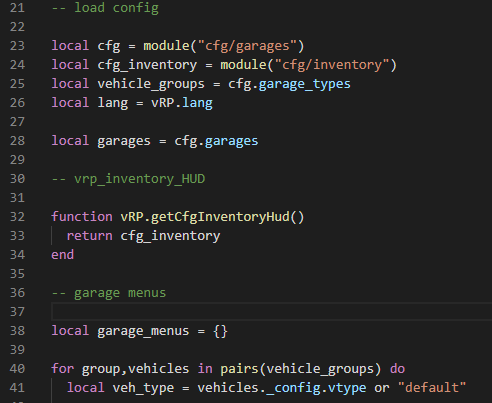This screenshot has width=492, height=403.
Task: Click the "cfg/inventory" string on line 24
Action: pos(332,65)
